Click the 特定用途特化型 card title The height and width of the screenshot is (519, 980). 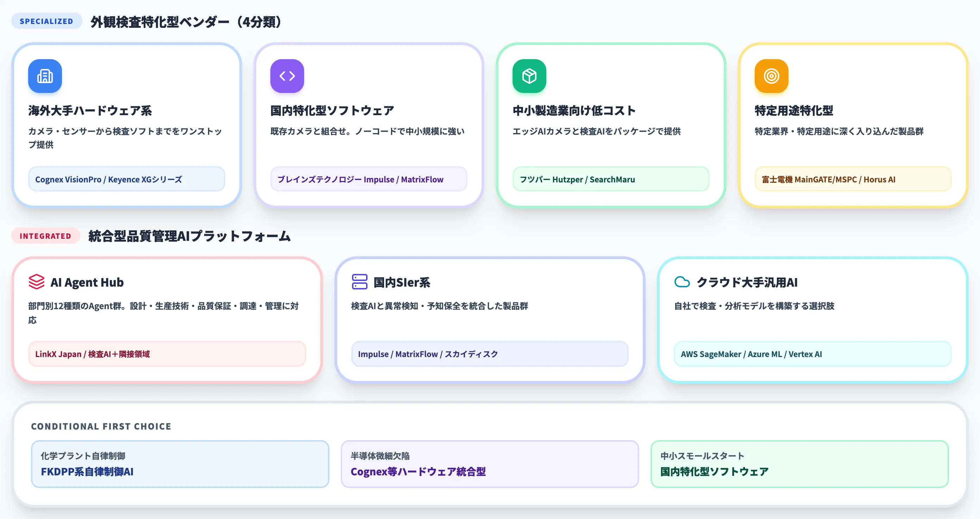pos(794,111)
